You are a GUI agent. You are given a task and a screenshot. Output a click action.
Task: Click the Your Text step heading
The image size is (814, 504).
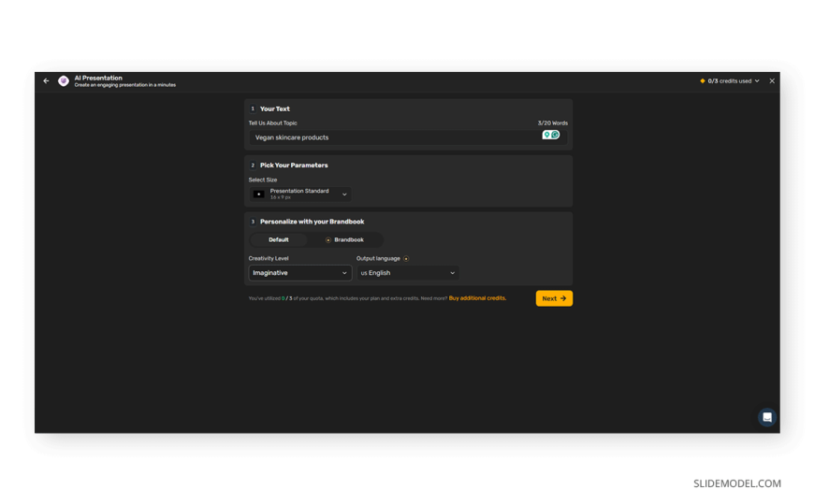[x=274, y=109]
